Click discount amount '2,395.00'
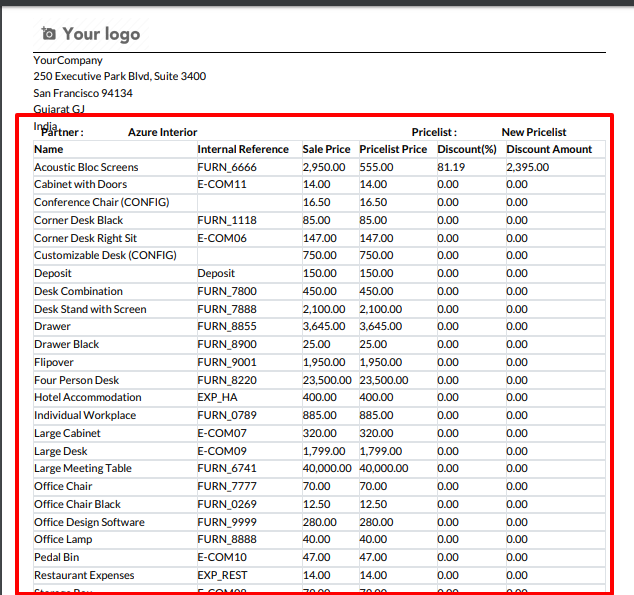This screenshot has height=595, width=634. coord(528,167)
